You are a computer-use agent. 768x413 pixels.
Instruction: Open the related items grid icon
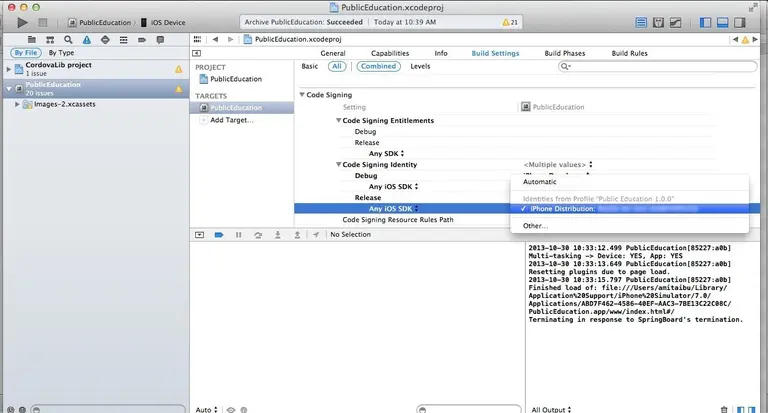197,39
